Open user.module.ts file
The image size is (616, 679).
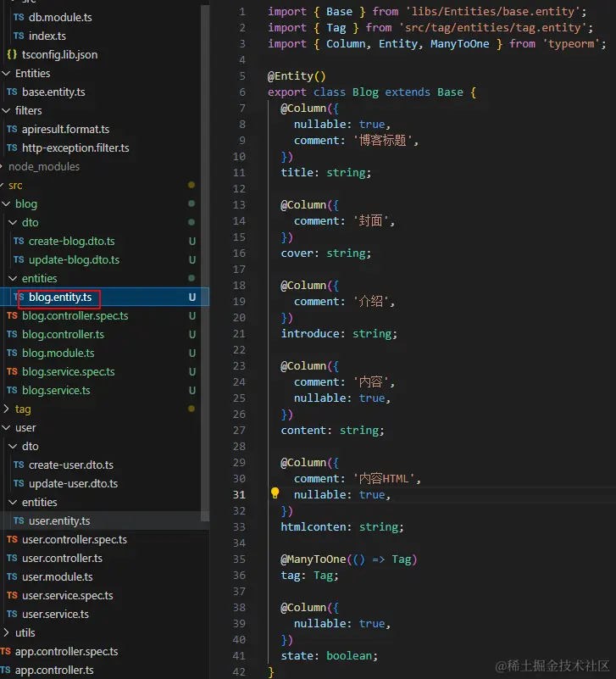(57, 576)
